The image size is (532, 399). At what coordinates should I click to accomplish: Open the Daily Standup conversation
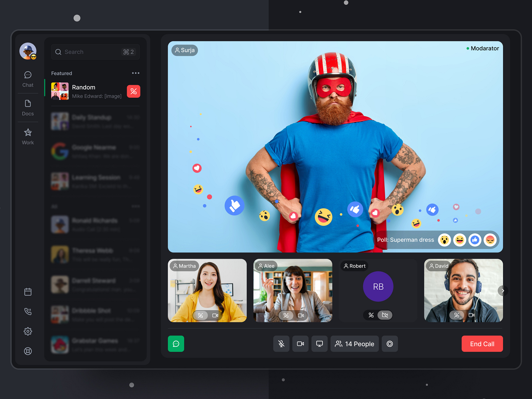click(x=95, y=121)
